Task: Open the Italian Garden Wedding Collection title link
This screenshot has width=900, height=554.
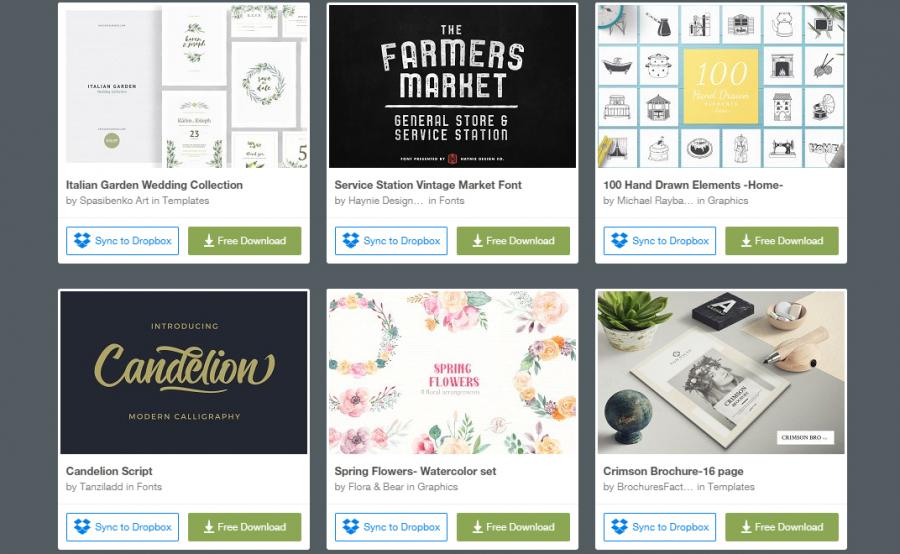Action: point(154,185)
